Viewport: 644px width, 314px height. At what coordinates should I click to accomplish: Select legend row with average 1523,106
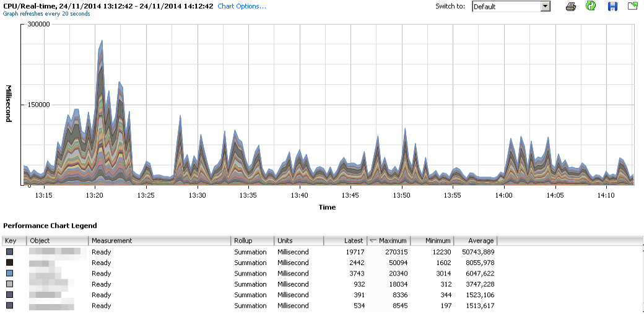click(248, 295)
